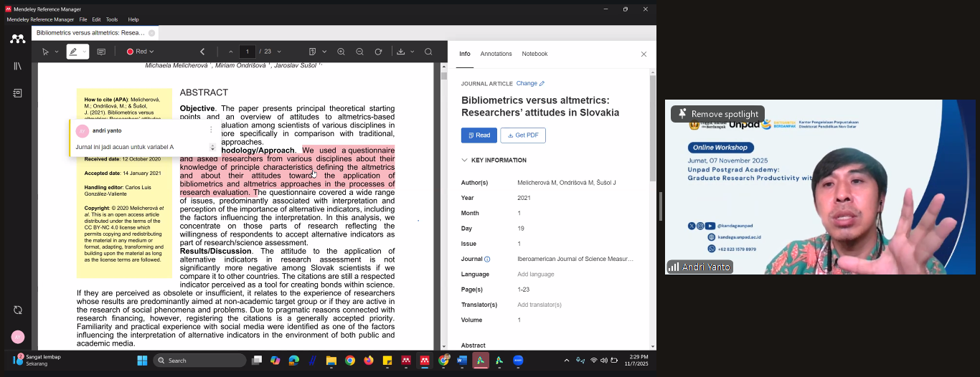Collapse the KEY INFORMATION section

click(494, 161)
